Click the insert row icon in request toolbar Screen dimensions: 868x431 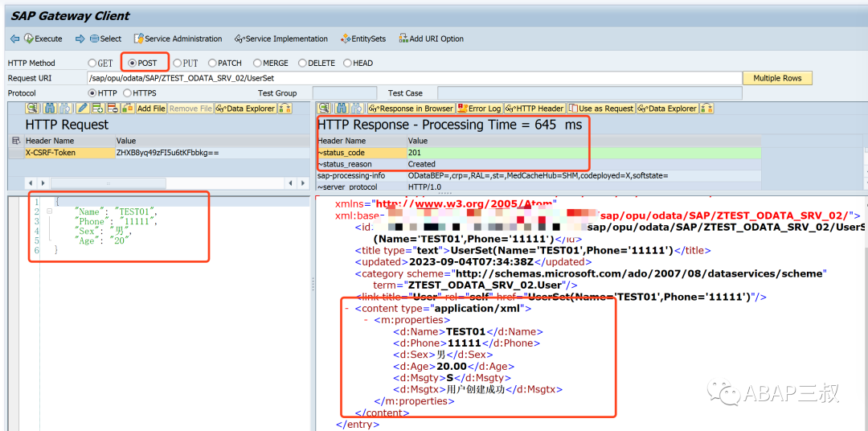tap(97, 108)
